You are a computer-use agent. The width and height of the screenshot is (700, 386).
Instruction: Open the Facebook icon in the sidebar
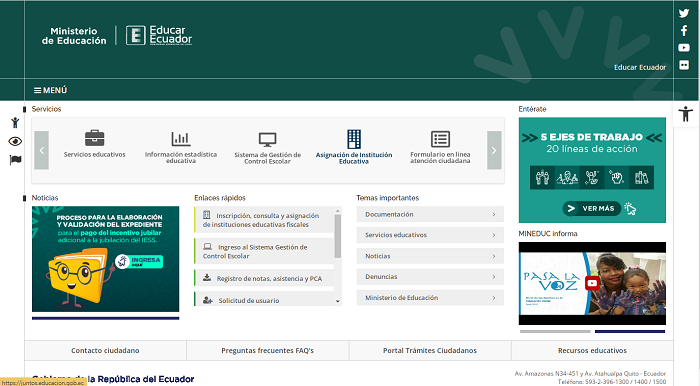pyautogui.click(x=683, y=30)
